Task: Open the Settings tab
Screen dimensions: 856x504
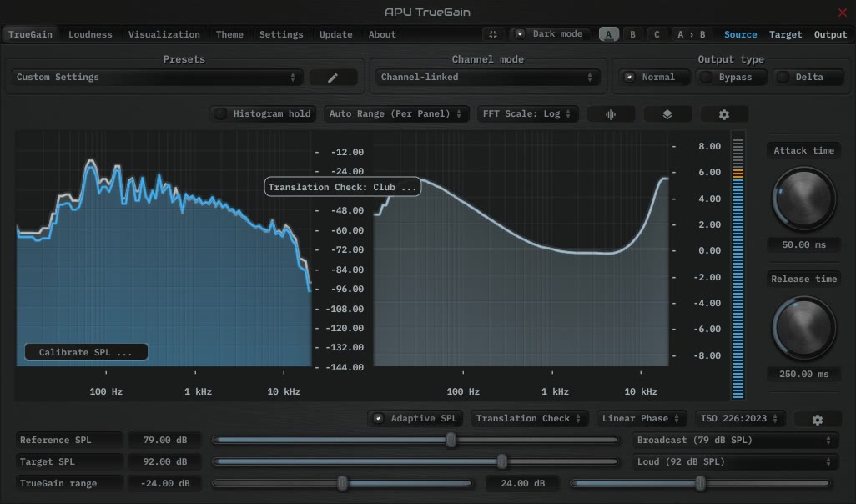Action: tap(281, 34)
